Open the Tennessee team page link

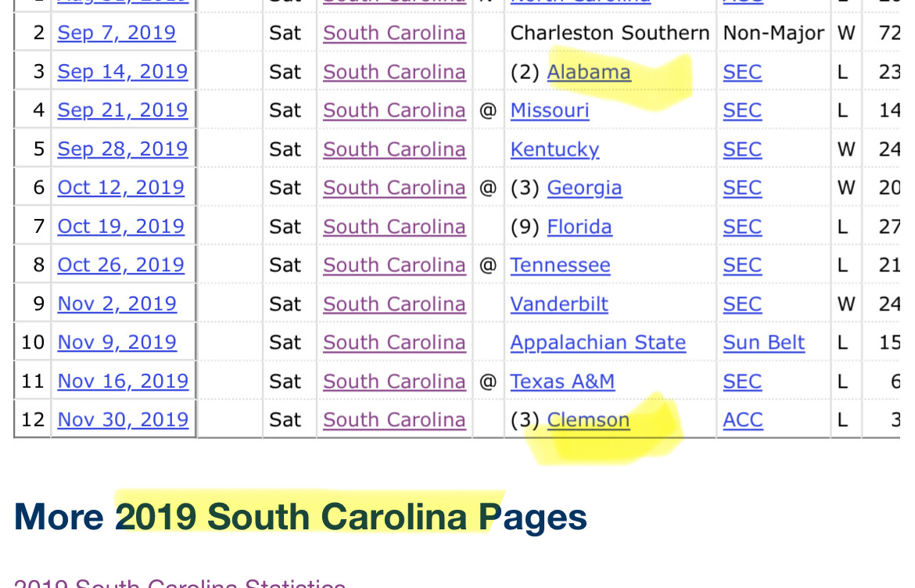(x=560, y=265)
